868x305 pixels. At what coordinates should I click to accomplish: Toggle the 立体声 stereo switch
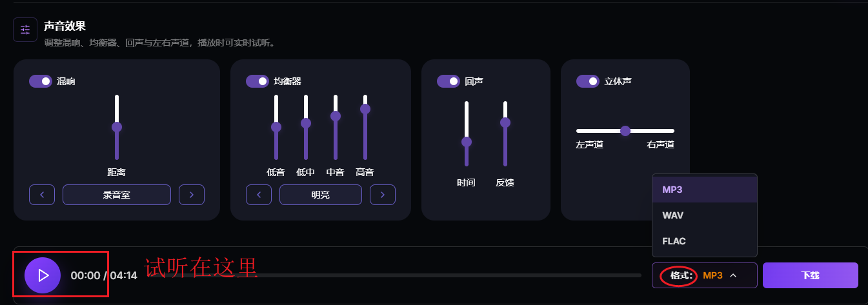(x=588, y=81)
